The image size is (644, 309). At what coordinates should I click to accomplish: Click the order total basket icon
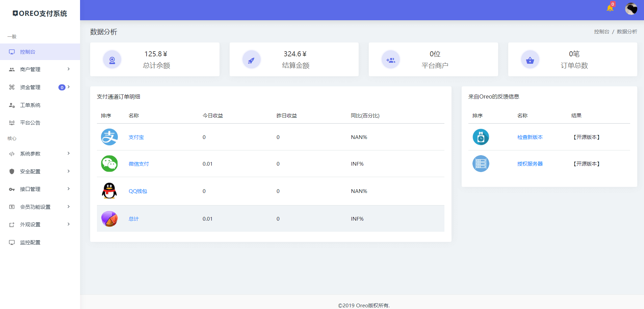pyautogui.click(x=530, y=60)
